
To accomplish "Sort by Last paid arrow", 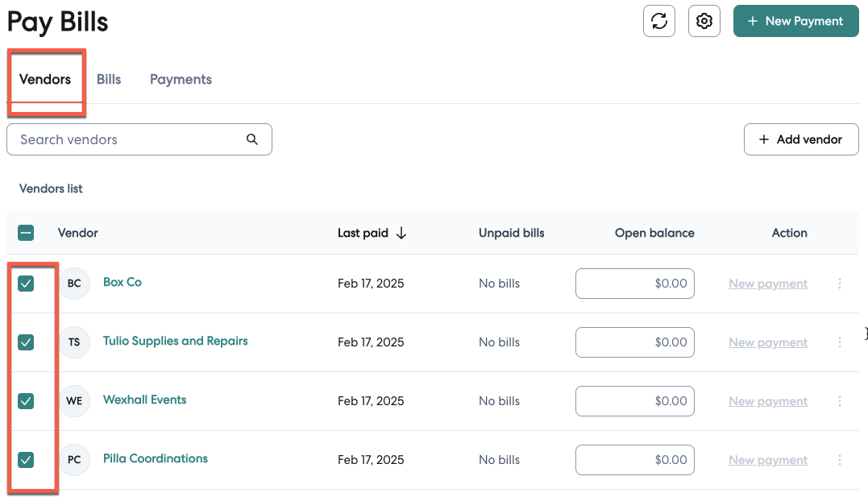I will click(x=401, y=233).
